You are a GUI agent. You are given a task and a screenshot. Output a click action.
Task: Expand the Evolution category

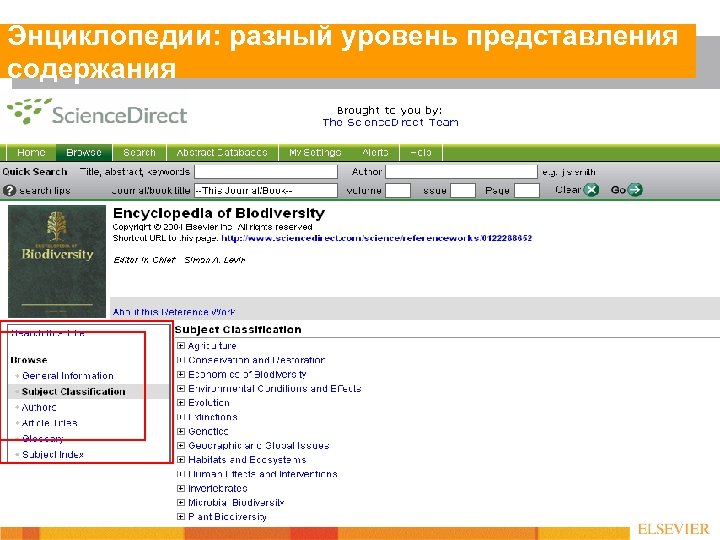tap(181, 403)
